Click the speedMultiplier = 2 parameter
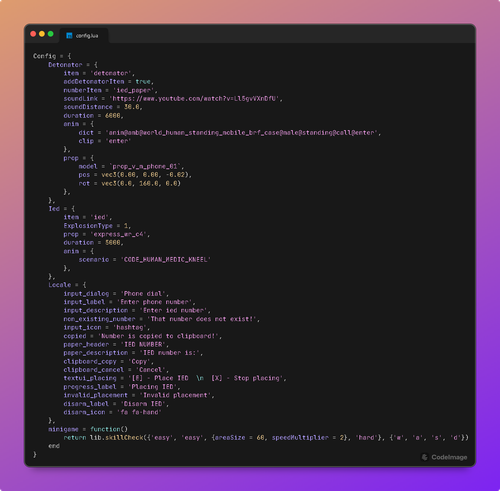The width and height of the screenshot is (500, 491). [x=309, y=437]
